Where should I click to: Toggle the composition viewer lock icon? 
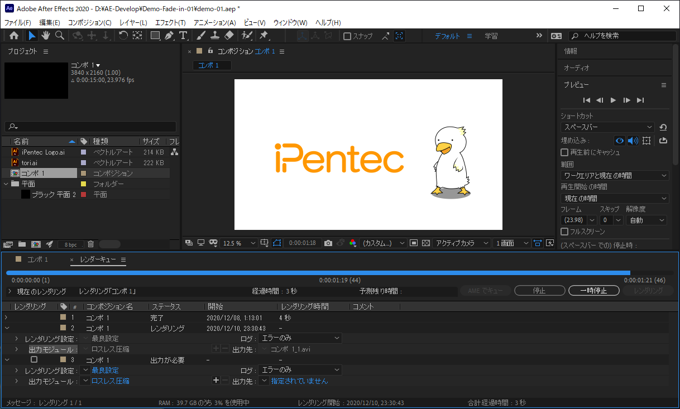210,51
